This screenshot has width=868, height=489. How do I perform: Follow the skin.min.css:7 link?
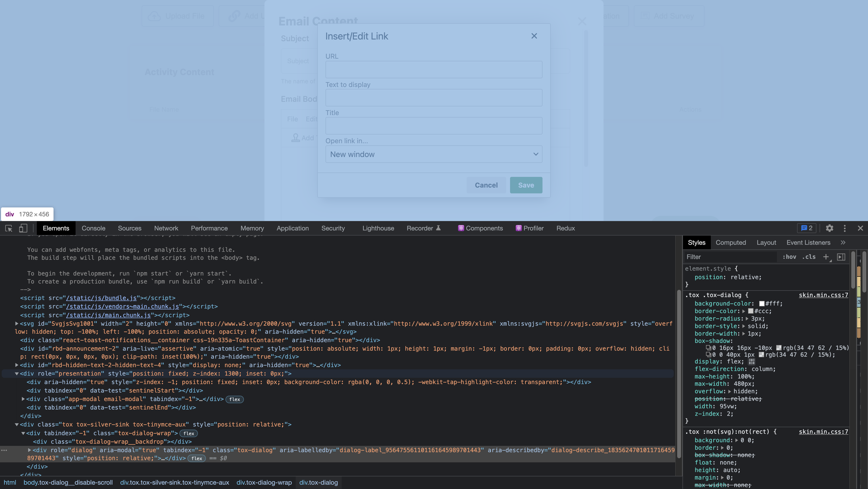[x=823, y=295]
